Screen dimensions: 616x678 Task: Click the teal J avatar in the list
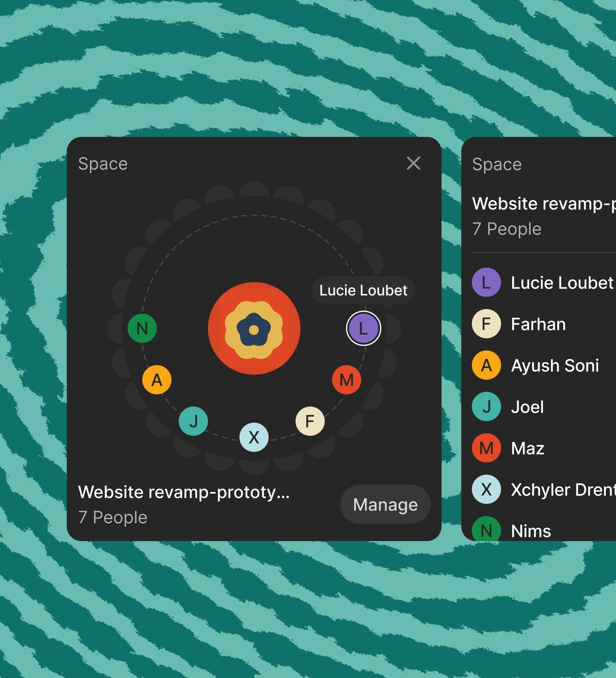pyautogui.click(x=486, y=406)
